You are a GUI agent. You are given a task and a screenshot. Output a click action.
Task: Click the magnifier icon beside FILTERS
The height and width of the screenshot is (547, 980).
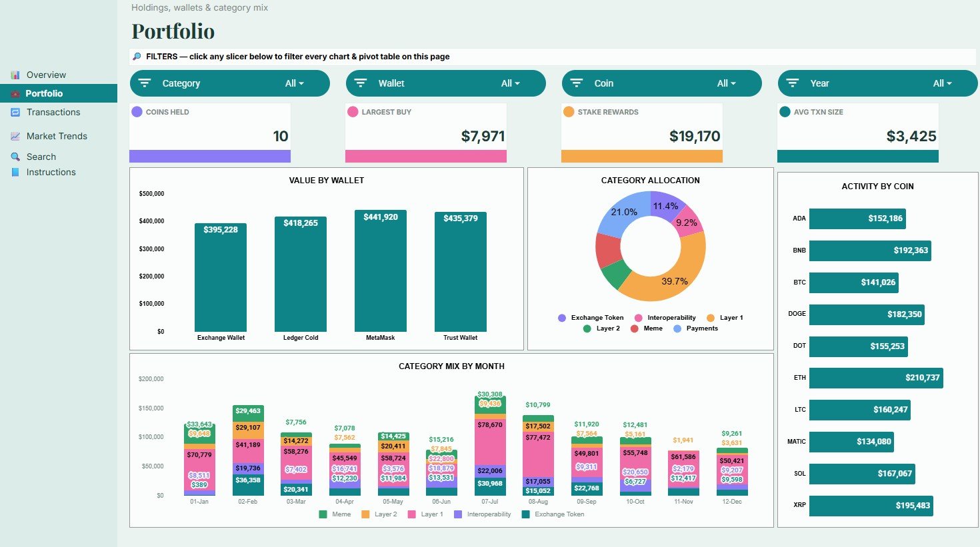137,57
